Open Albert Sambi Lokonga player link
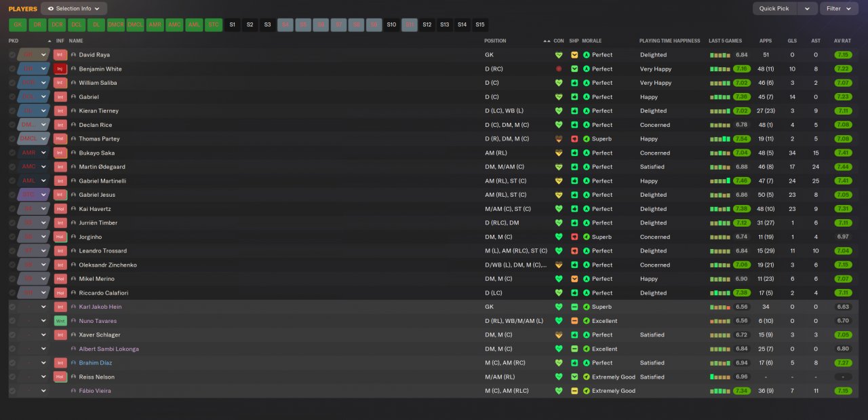The width and height of the screenshot is (868, 420). (108, 349)
